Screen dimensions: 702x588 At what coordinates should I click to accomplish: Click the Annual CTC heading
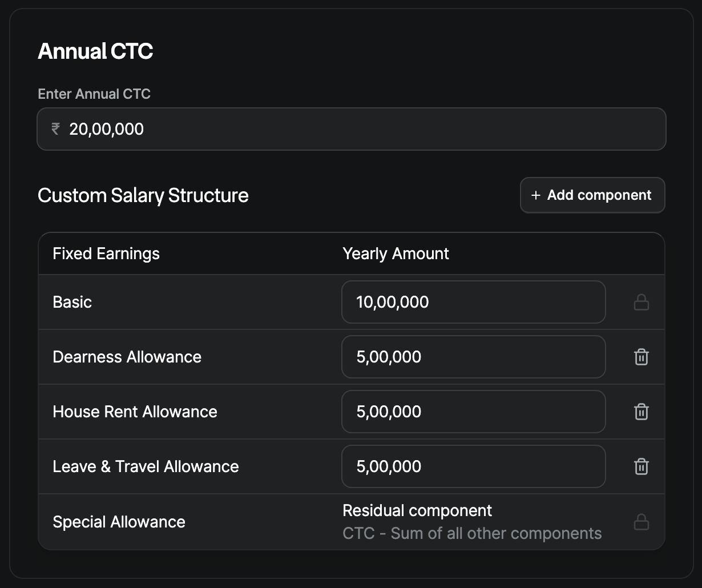(x=95, y=51)
